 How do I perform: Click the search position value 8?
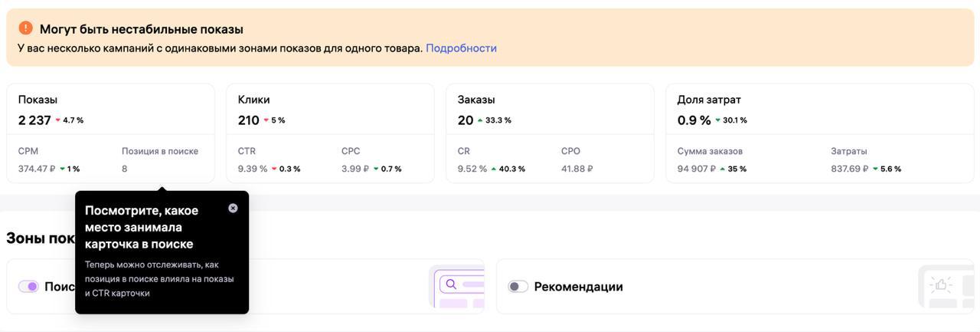(125, 169)
